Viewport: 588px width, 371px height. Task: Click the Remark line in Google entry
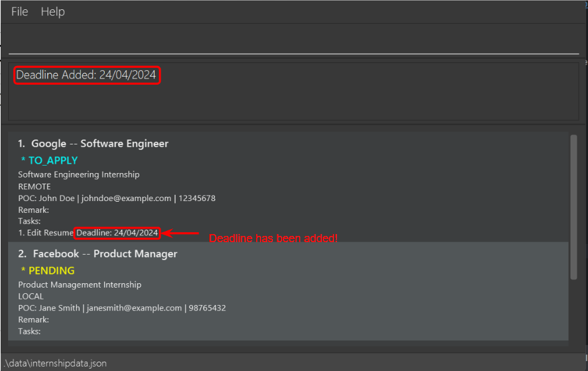pos(34,210)
